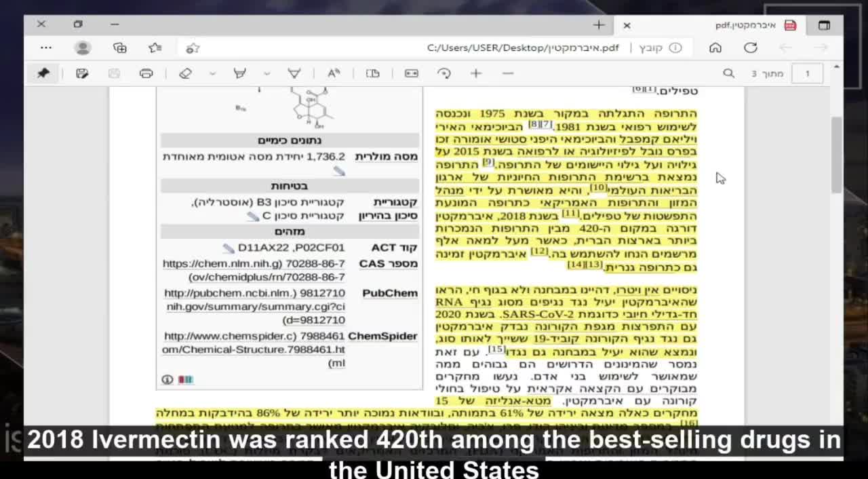Viewport: 868px width, 479px height.
Task: Click the קוד ACT label link
Action: tap(394, 248)
